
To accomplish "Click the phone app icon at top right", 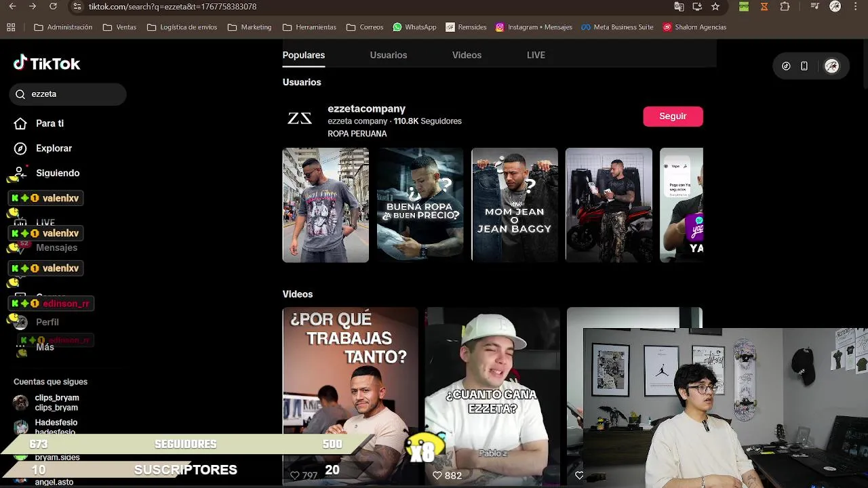I will pos(804,66).
